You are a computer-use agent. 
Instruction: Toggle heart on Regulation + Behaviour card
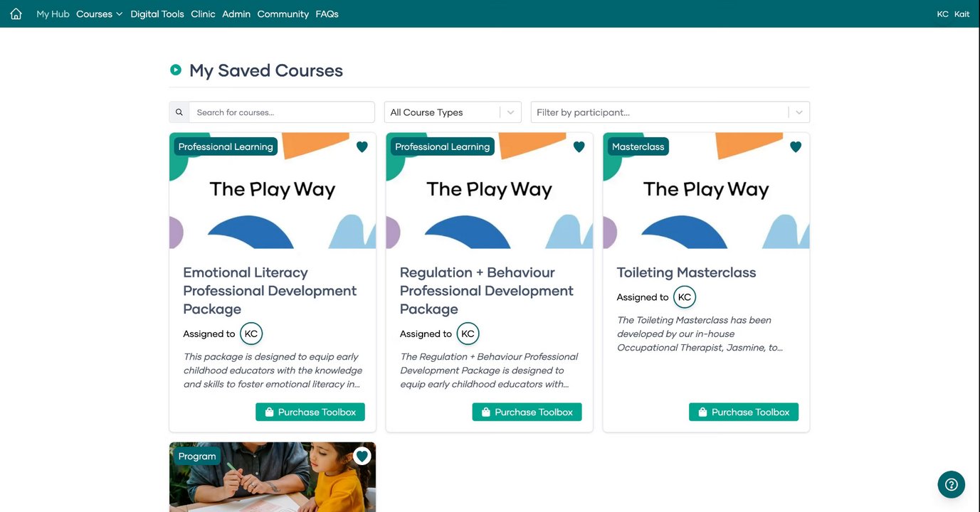click(x=579, y=146)
